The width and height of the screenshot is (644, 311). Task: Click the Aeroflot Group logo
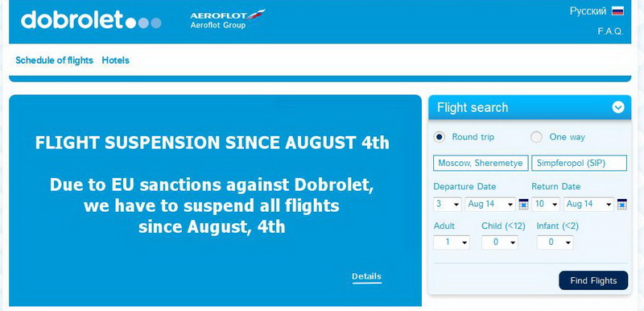coord(228,19)
